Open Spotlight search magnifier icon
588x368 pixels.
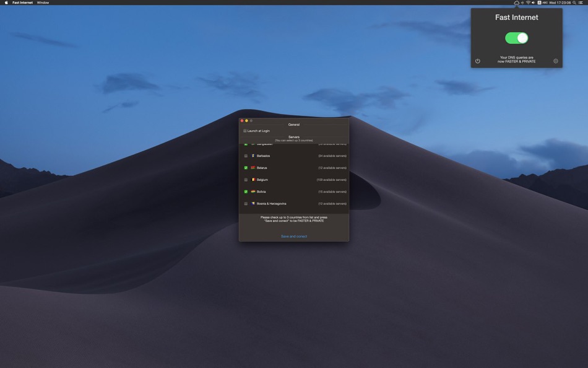point(574,2)
